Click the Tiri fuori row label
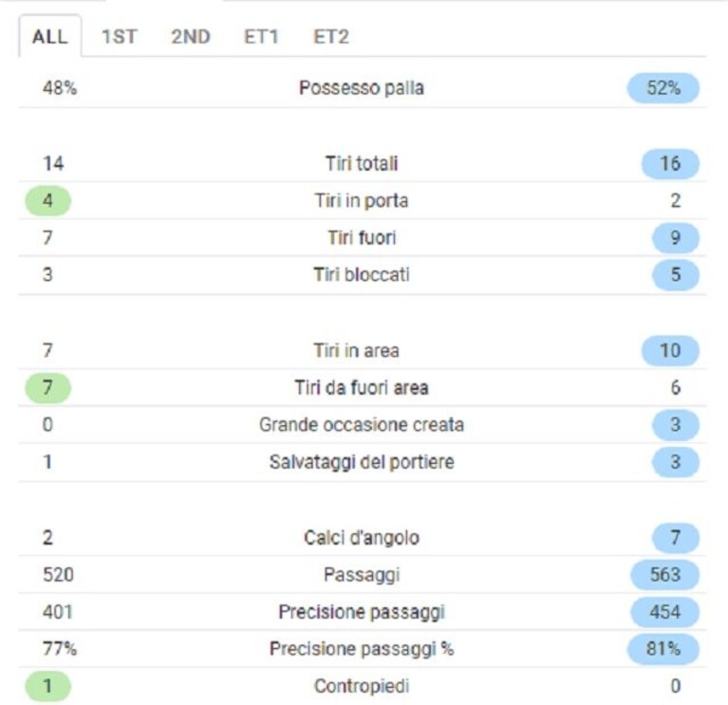The height and width of the screenshot is (705, 728). click(362, 237)
